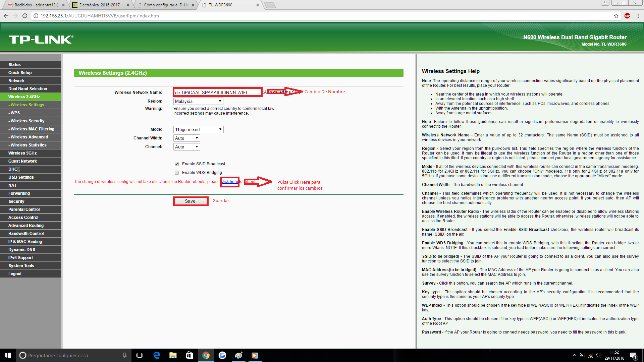The image size is (644, 362).
Task: Open the network tray icon
Action: [x=590, y=355]
